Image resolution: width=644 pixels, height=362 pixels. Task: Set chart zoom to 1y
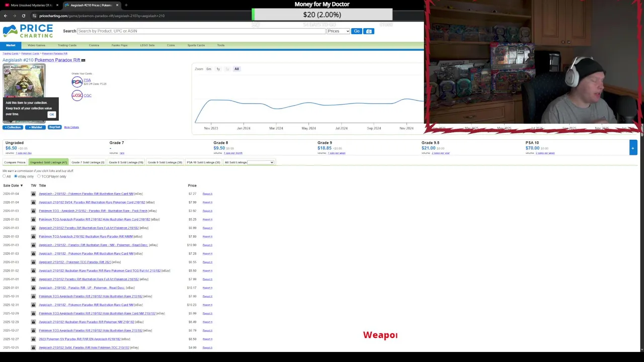coord(218,69)
